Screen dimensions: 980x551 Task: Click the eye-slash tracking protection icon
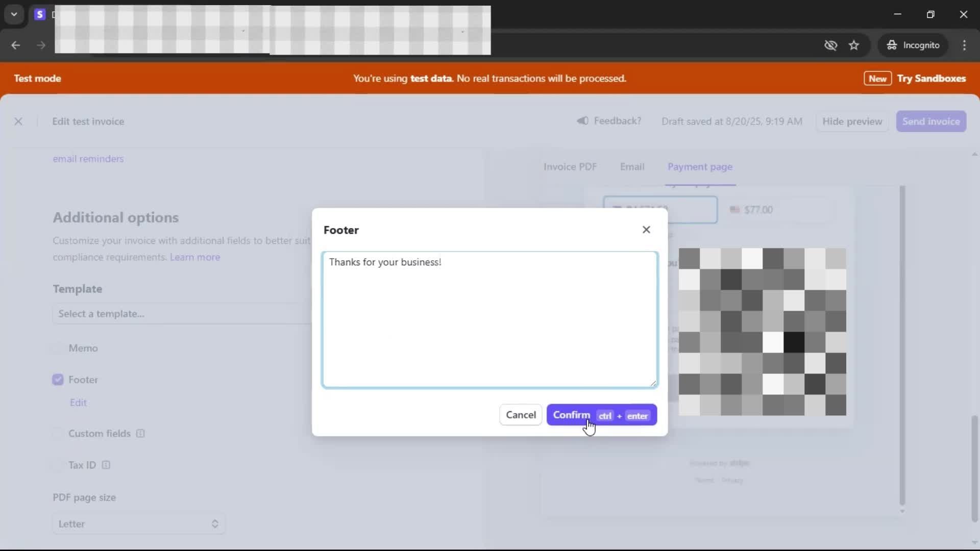830,45
